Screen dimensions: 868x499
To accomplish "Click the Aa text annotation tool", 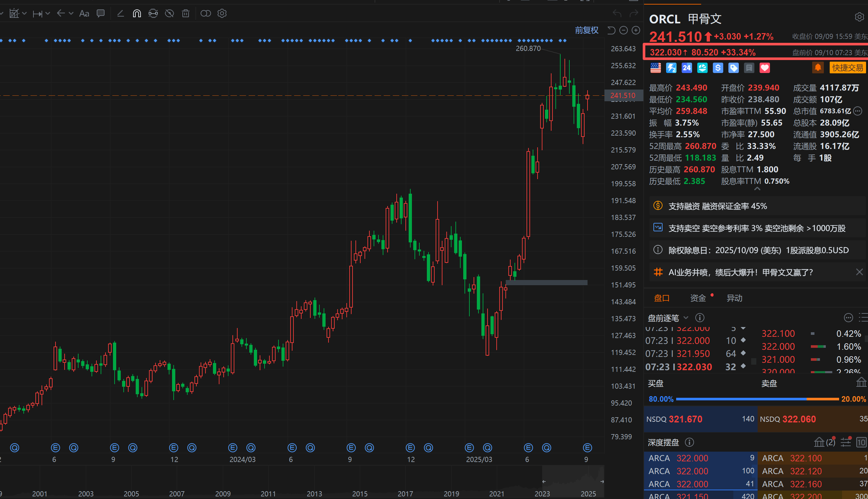I will coord(84,14).
